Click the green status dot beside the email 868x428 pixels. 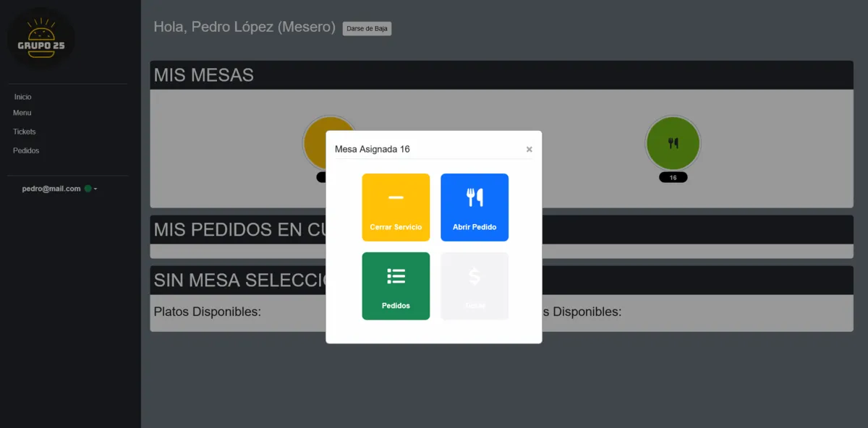coord(88,189)
